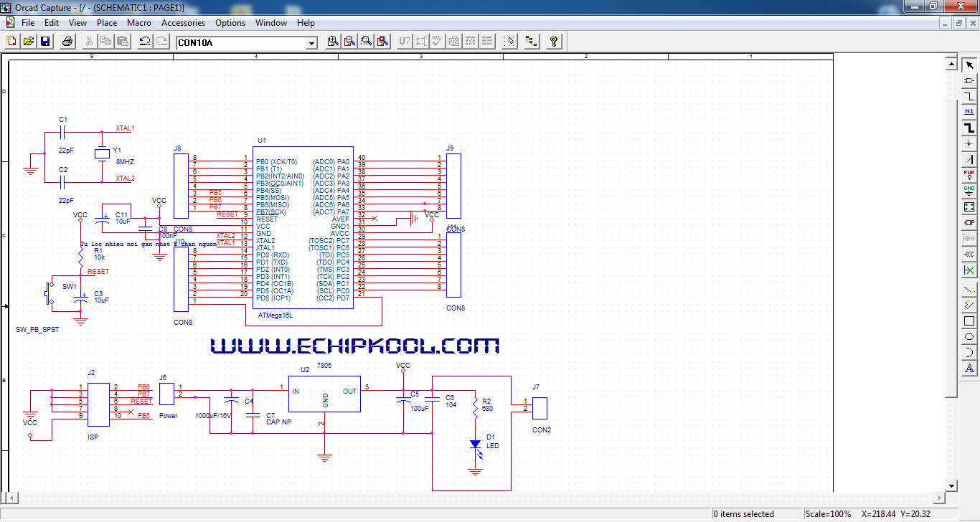Select the Place Wire tool
980x522 pixels.
pos(969,96)
